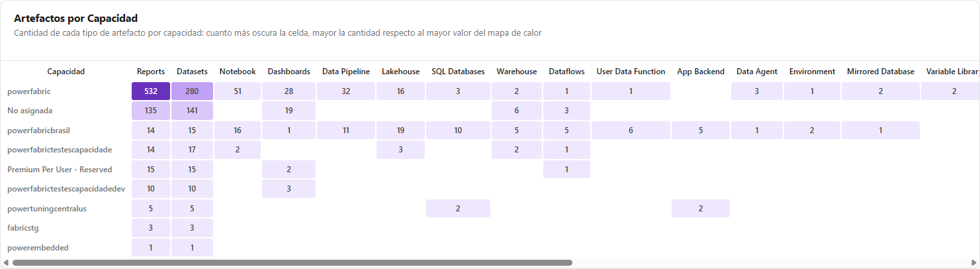Click the 28 Dashboards cell for powerfabric
Viewport: 980px width, 269px height.
tap(289, 91)
